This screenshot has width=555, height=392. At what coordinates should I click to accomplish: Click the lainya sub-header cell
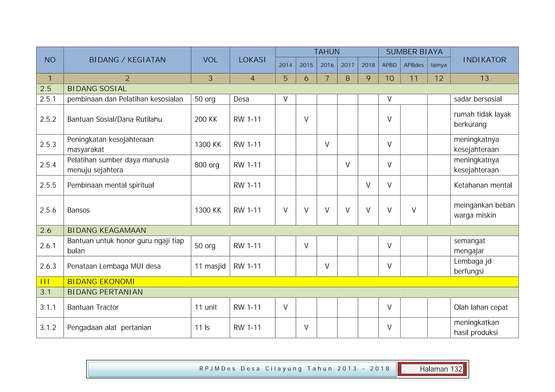438,65
